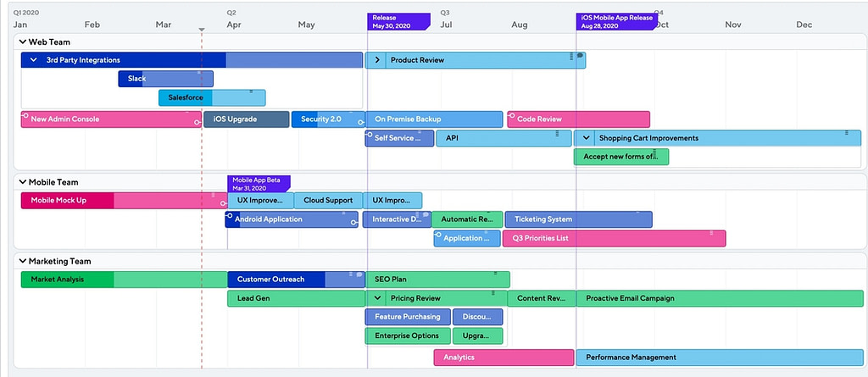
Task: Click the grip handle on Shopping Cart Improvements
Action: (x=847, y=133)
